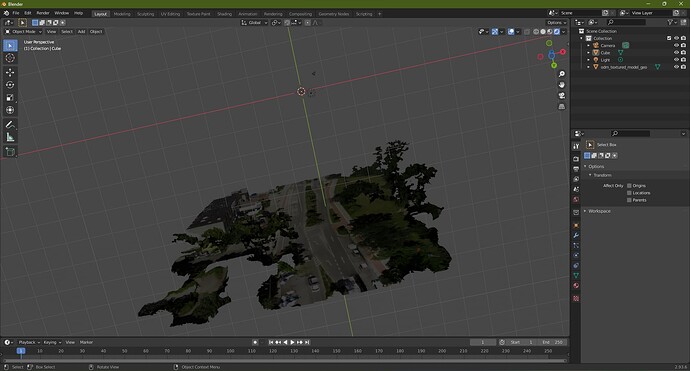Open the Material properties tab
This screenshot has width=690, height=371.
[576, 286]
